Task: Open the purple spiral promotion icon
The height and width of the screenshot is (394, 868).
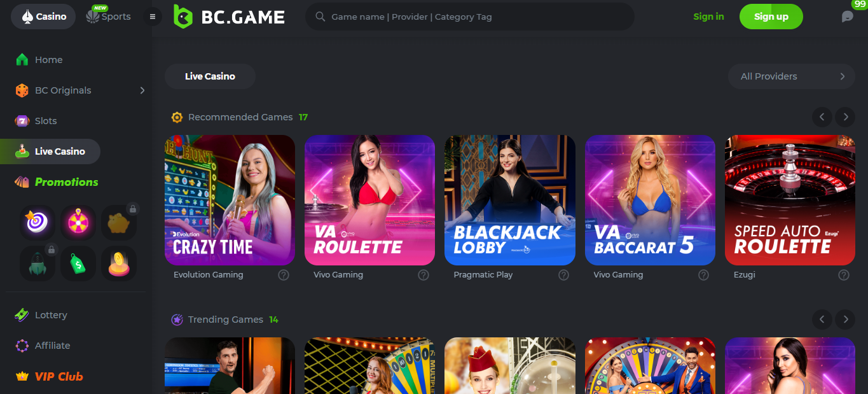Action: click(x=38, y=222)
